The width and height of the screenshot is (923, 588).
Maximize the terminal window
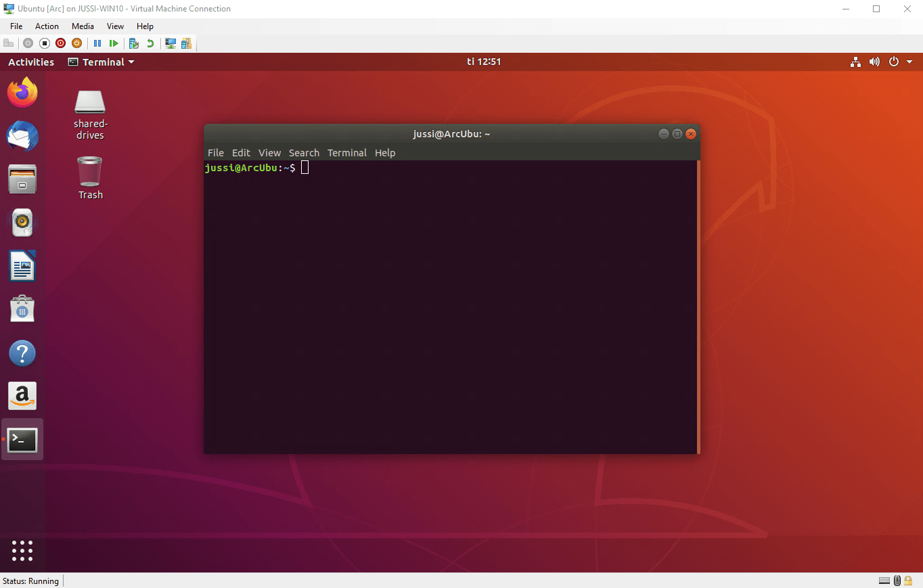677,134
